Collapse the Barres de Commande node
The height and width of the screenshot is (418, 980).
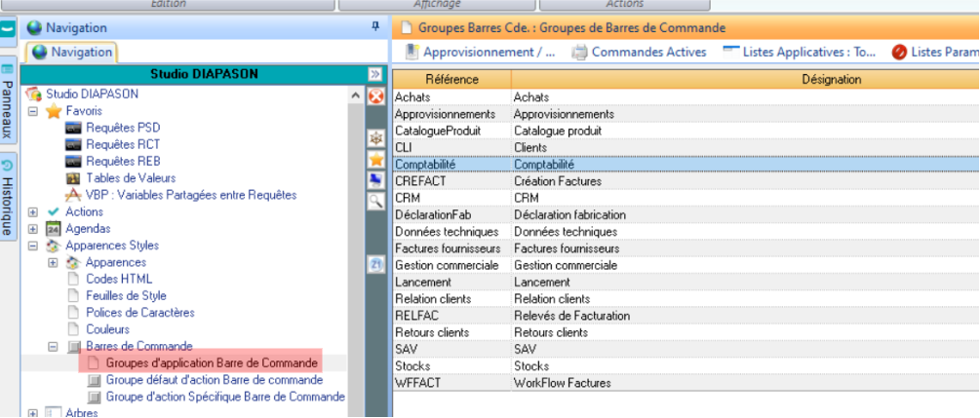(x=53, y=346)
